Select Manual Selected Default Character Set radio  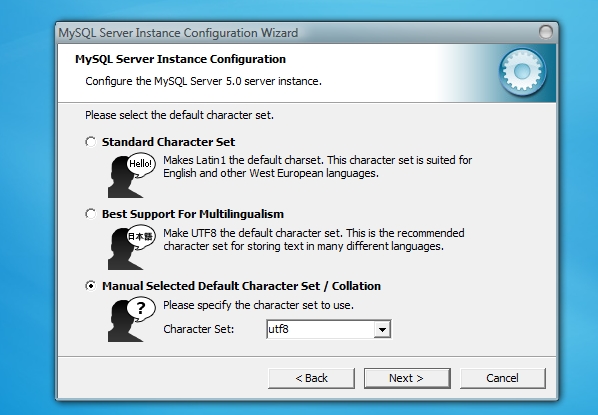point(91,286)
